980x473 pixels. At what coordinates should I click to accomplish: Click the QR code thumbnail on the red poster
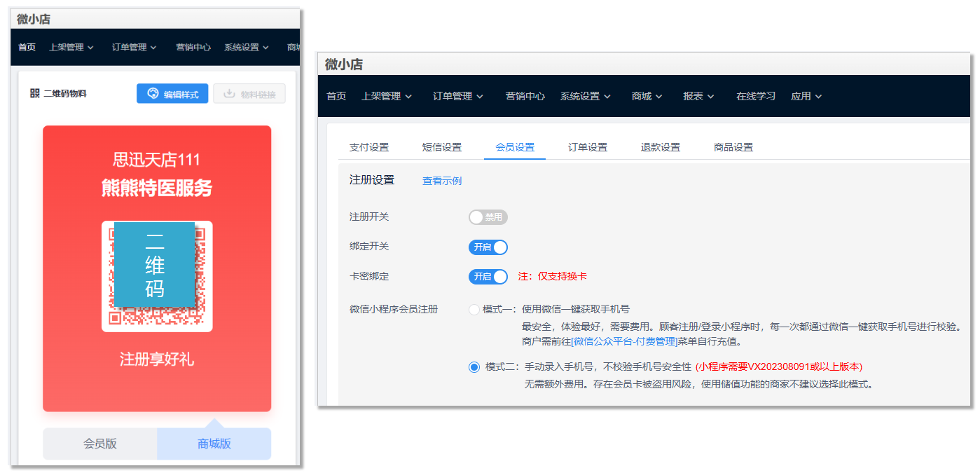coord(157,276)
